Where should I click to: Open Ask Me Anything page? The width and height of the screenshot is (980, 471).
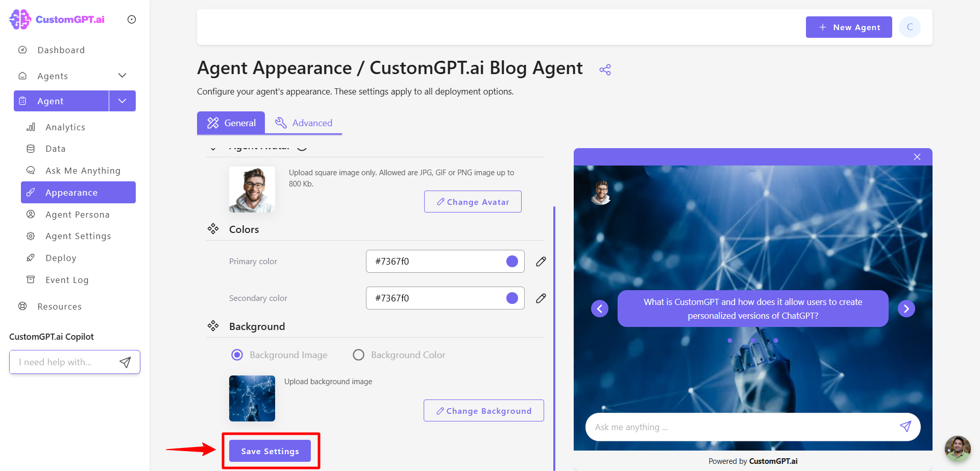pyautogui.click(x=83, y=171)
